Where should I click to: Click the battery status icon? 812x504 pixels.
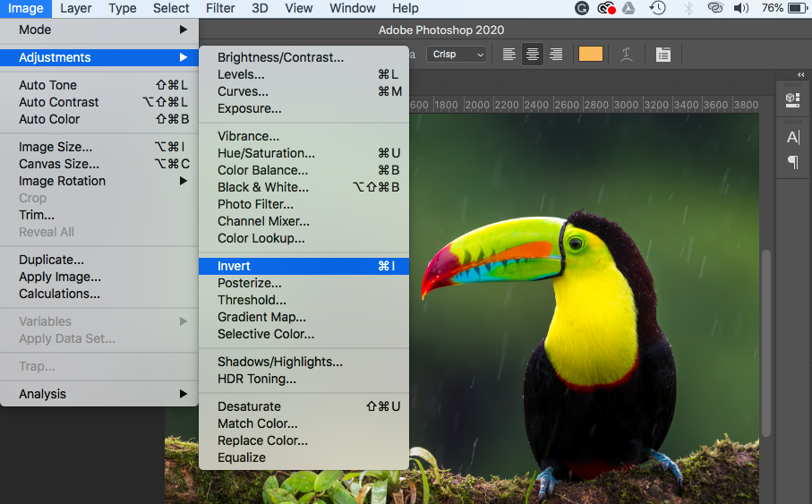pyautogui.click(x=797, y=8)
